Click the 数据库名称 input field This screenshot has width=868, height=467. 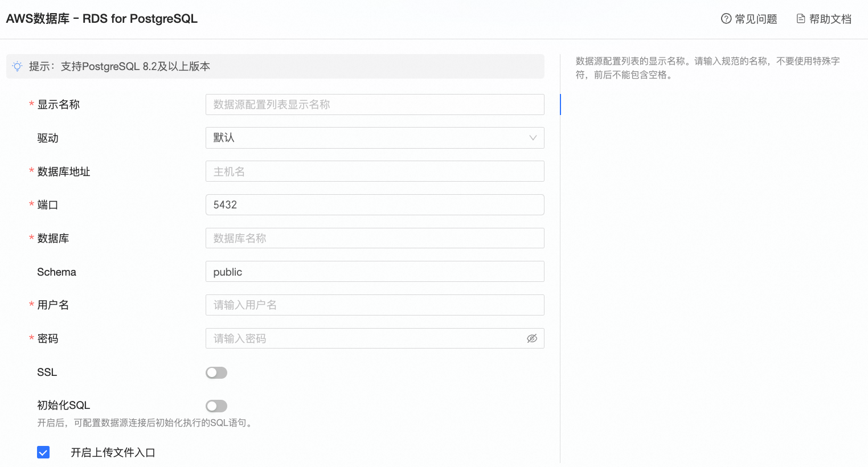(x=375, y=238)
